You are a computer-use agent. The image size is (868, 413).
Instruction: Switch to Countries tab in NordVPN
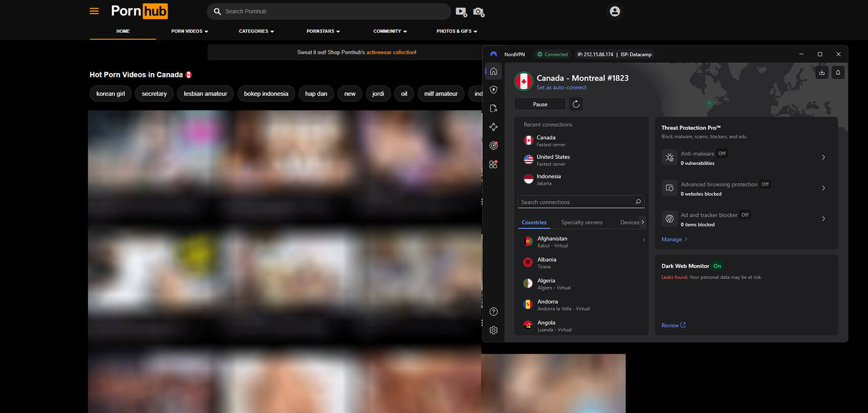point(534,222)
